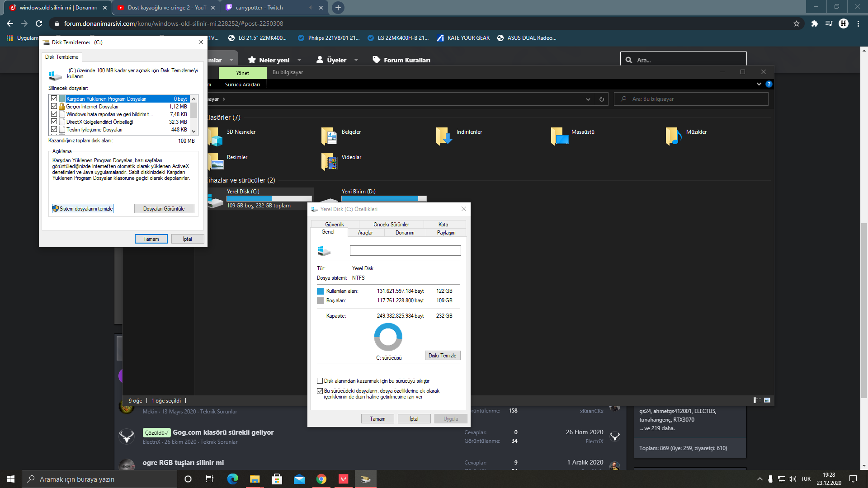Image resolution: width=868 pixels, height=488 pixels.
Task: Toggle Windows hata raporları checkbox
Action: [x=54, y=114]
